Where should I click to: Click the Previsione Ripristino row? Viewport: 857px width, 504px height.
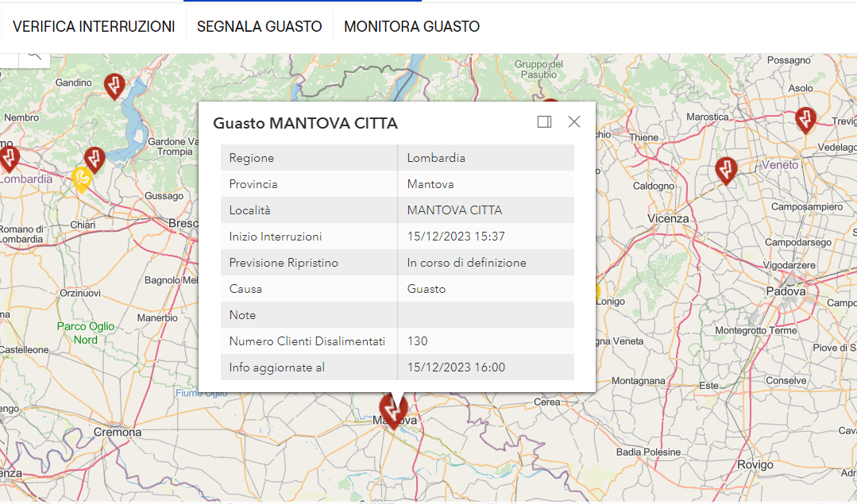tap(397, 263)
